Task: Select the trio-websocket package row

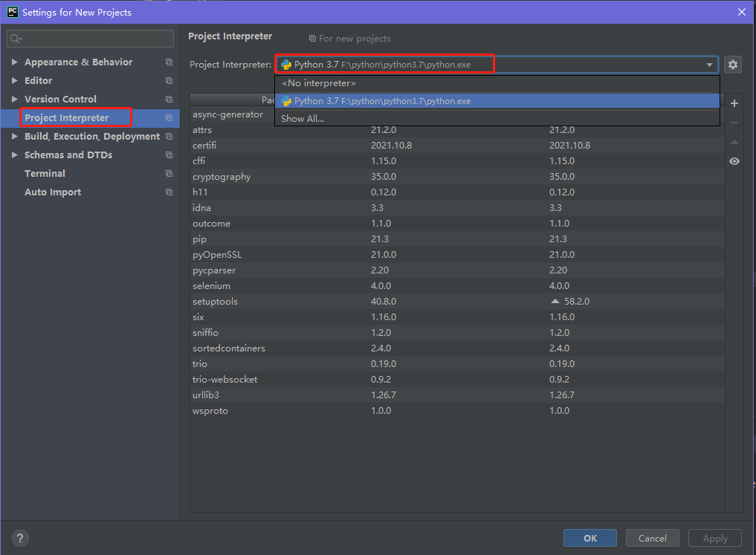Action: tap(457, 379)
